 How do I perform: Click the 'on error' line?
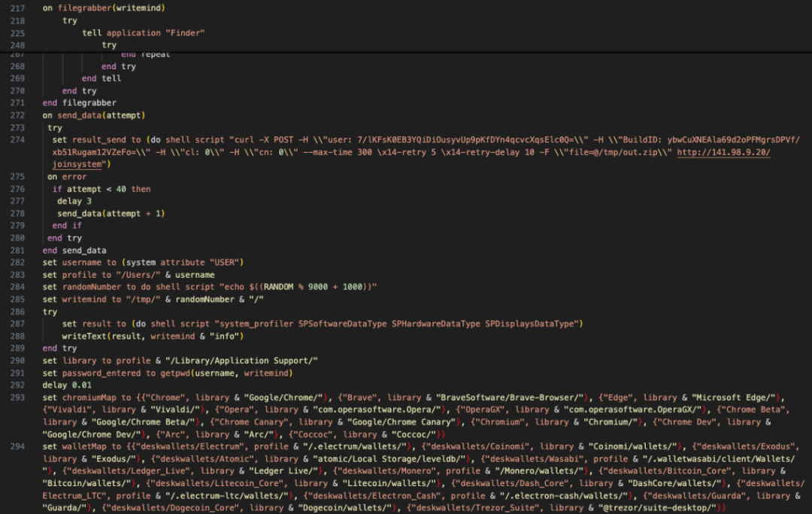[67, 177]
